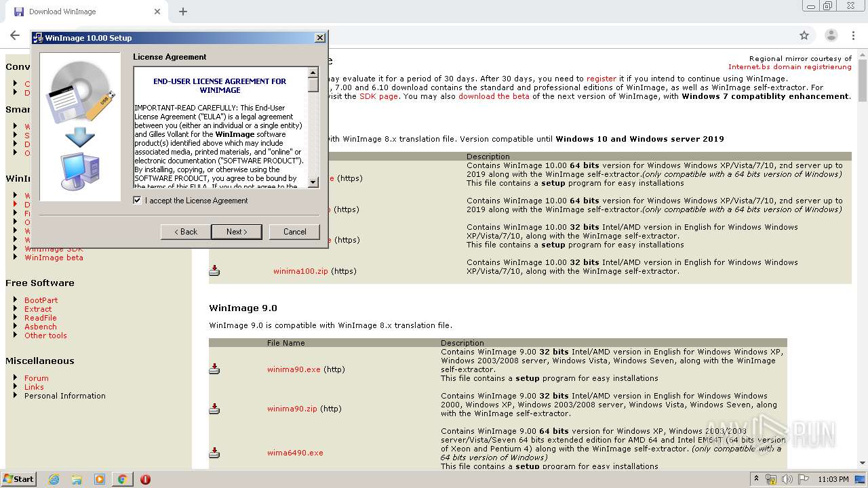Show hidden system tray icons

tap(757, 479)
